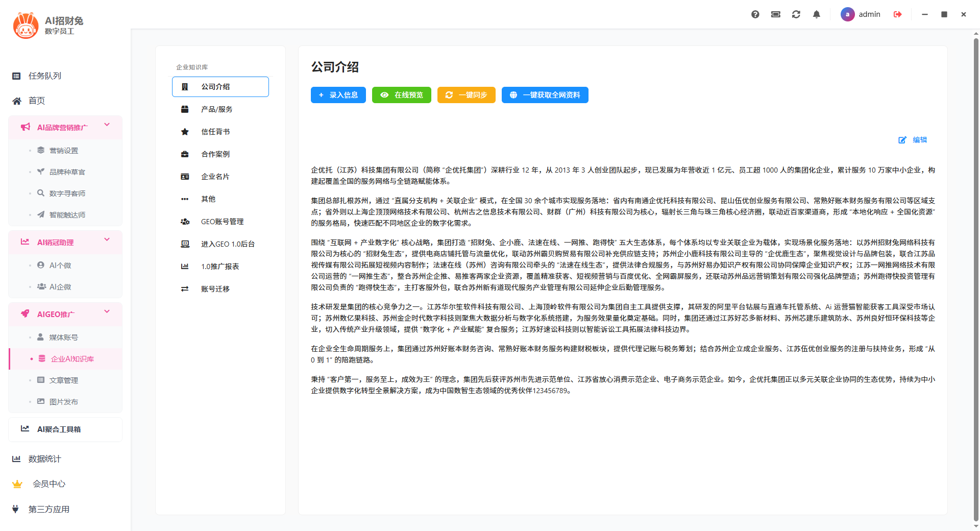The height and width of the screenshot is (531, 980).
Task: Click the 会员中心 crown icon
Action: 17,484
